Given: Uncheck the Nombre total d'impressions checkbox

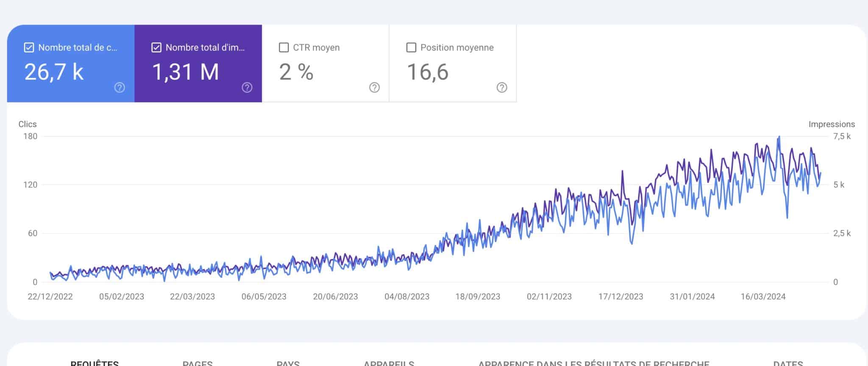Looking at the screenshot, I should 156,47.
